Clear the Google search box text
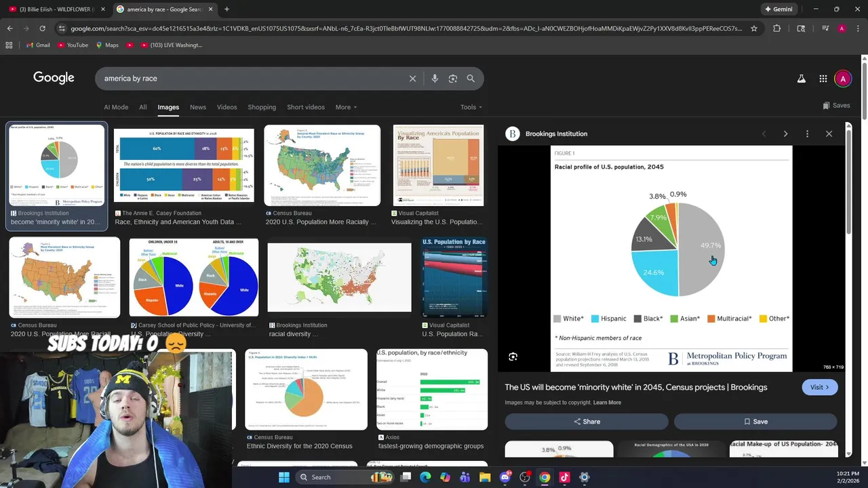 (x=412, y=79)
